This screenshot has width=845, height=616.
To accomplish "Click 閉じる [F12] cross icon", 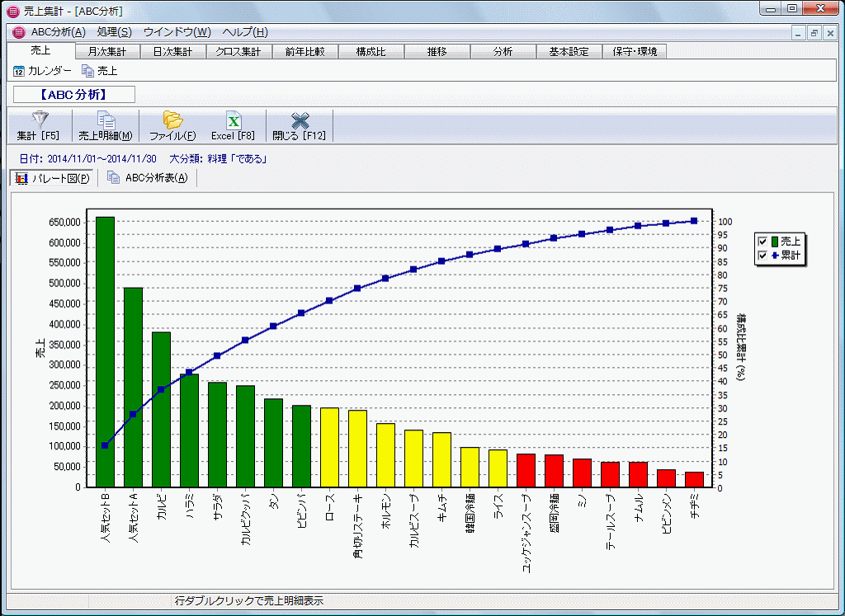I will [x=300, y=120].
